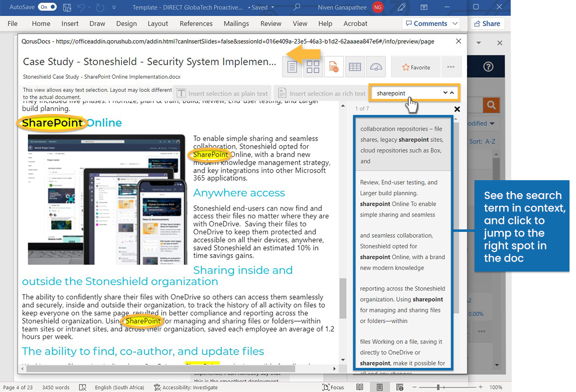Open the Mailings ribbon tab
Image resolution: width=576 pixels, height=392 pixels.
236,23
